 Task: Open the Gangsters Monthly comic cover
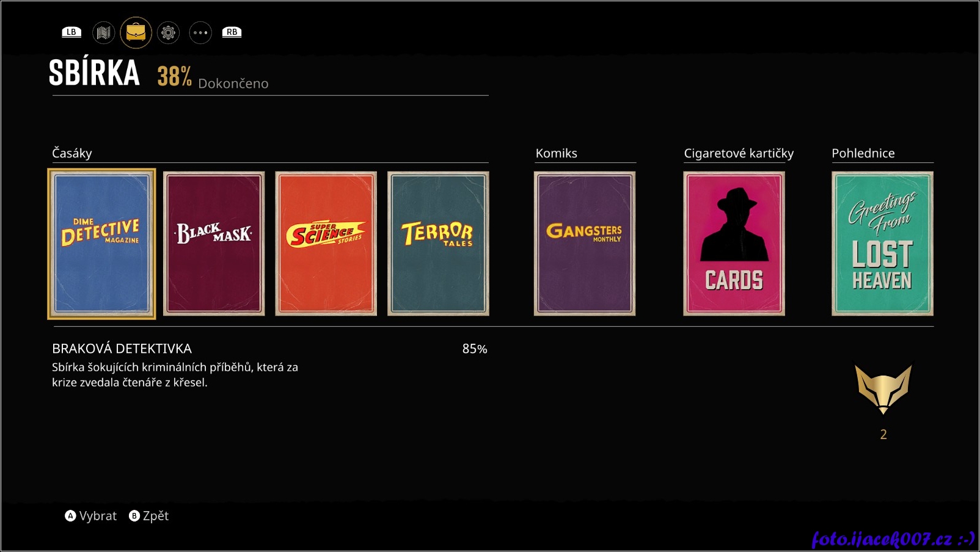(x=585, y=244)
